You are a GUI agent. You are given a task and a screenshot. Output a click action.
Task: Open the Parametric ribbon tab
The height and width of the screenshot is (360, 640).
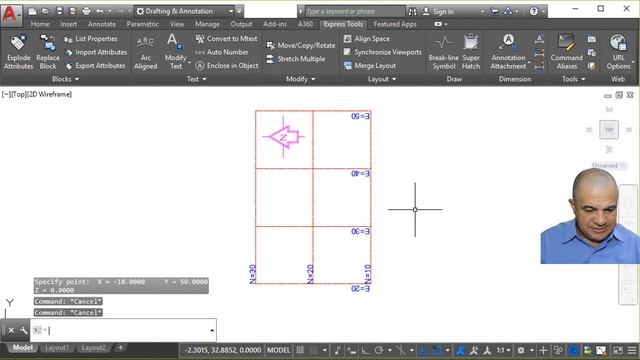pos(142,24)
